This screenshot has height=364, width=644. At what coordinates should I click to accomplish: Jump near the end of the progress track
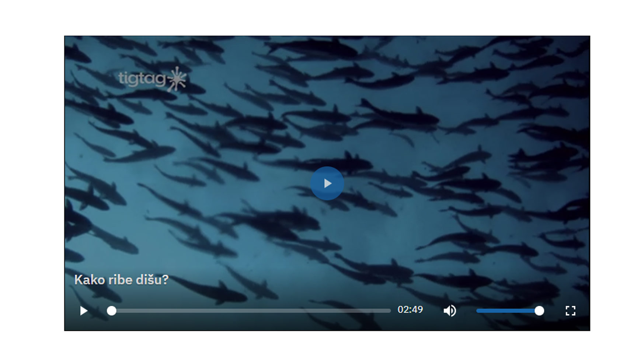pyautogui.click(x=385, y=311)
